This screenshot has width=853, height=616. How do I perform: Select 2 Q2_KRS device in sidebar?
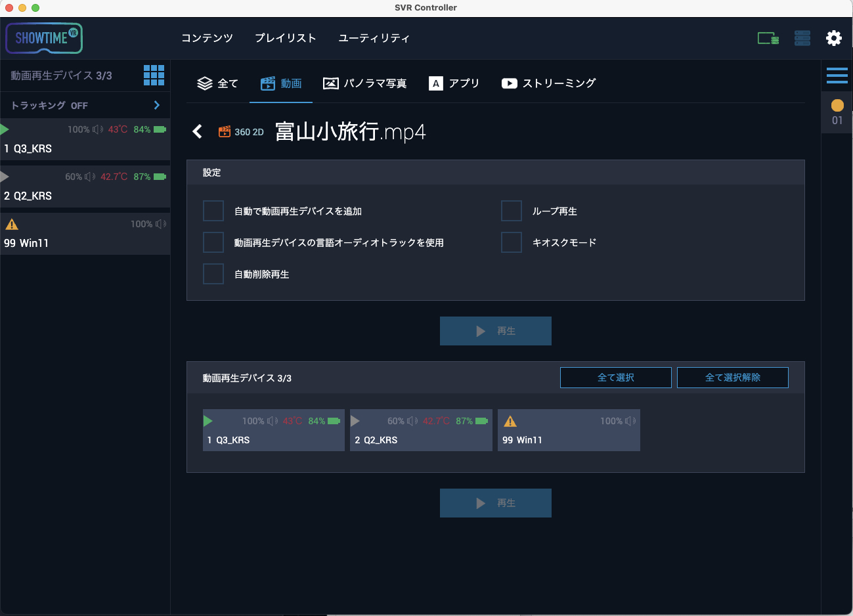tap(85, 187)
